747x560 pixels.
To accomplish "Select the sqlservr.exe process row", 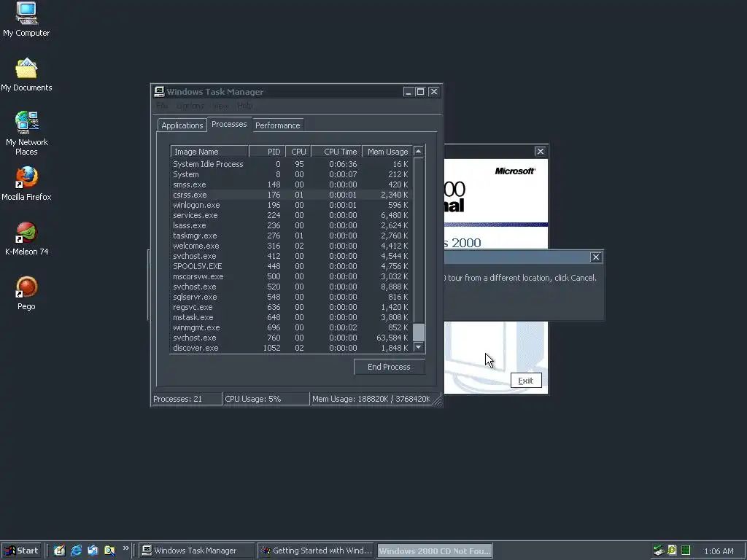I will click(x=291, y=297).
